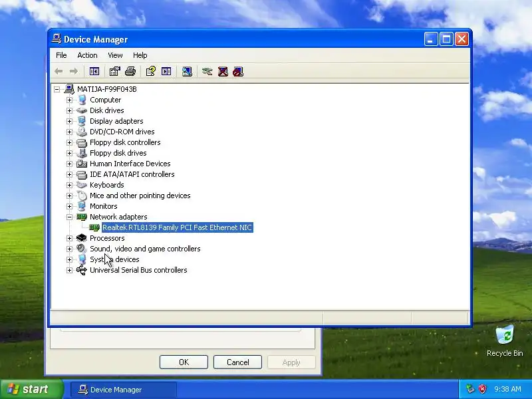
Task: Click the Disk drives category icon
Action: (x=81, y=110)
